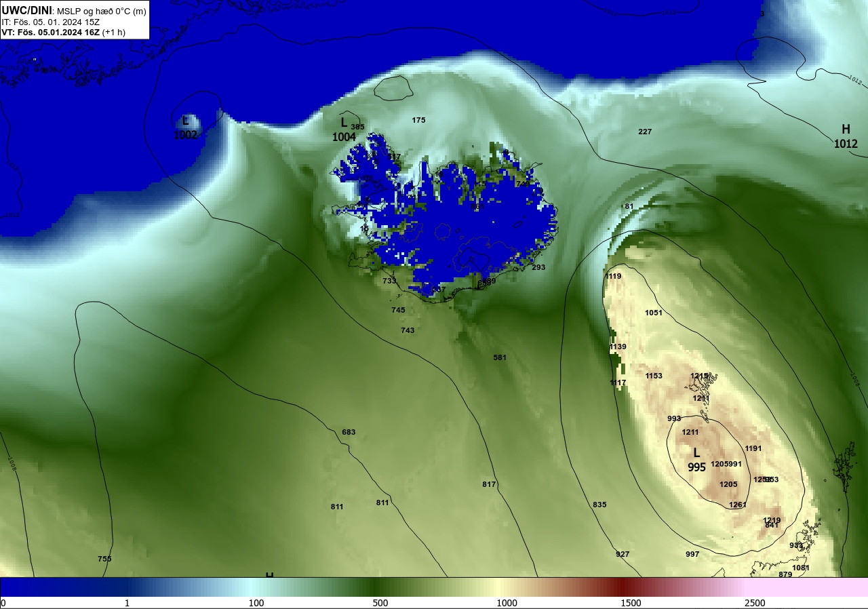Click the 733 height value
This screenshot has height=609, width=868.
(389, 281)
